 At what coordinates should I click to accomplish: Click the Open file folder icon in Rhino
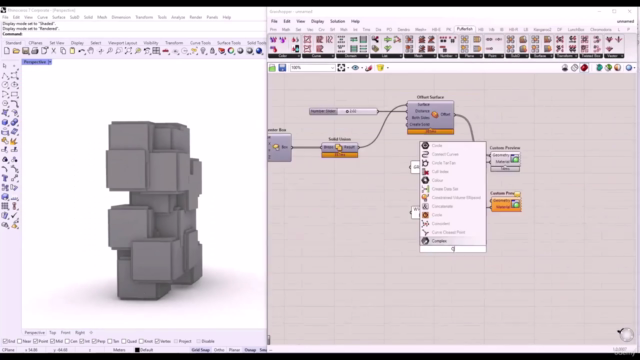(x=16, y=51)
